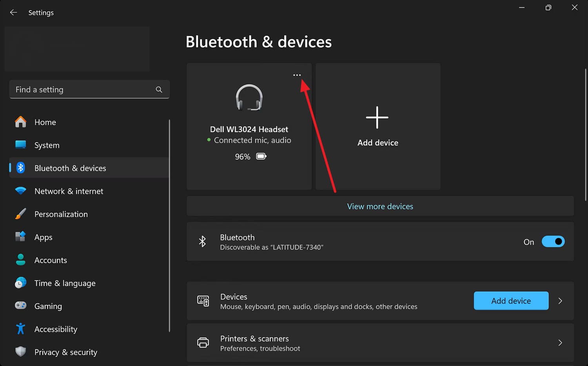Open System settings page

coord(89,145)
